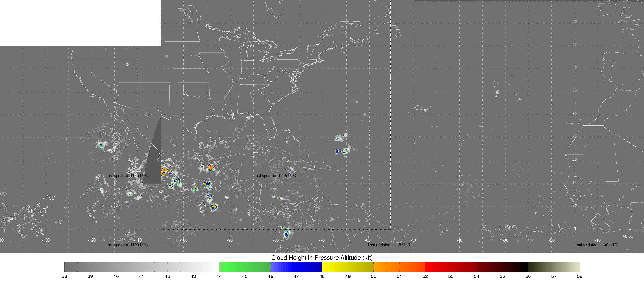The image size is (644, 281).
Task: Select the yellow 48–50 kft colorbar band
Action: (347, 267)
